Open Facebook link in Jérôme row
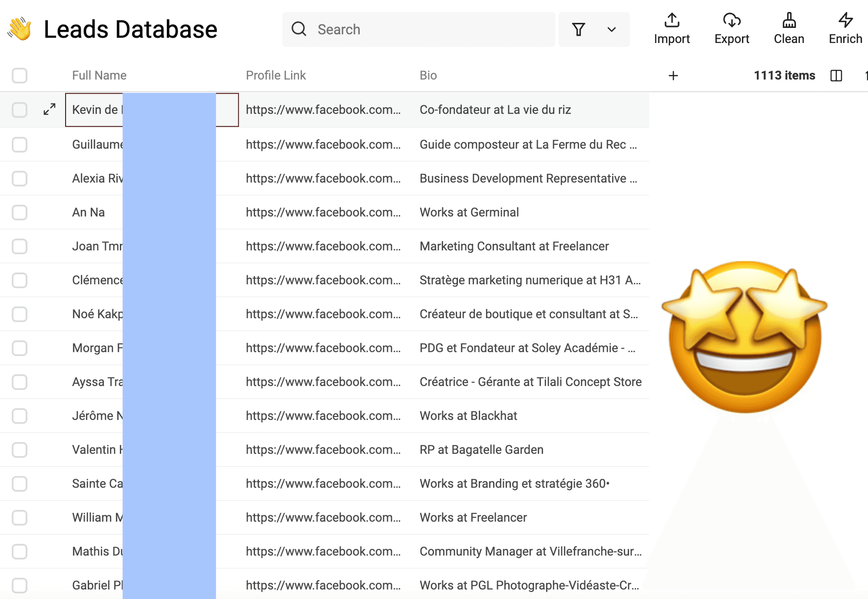The height and width of the screenshot is (599, 868). (323, 416)
